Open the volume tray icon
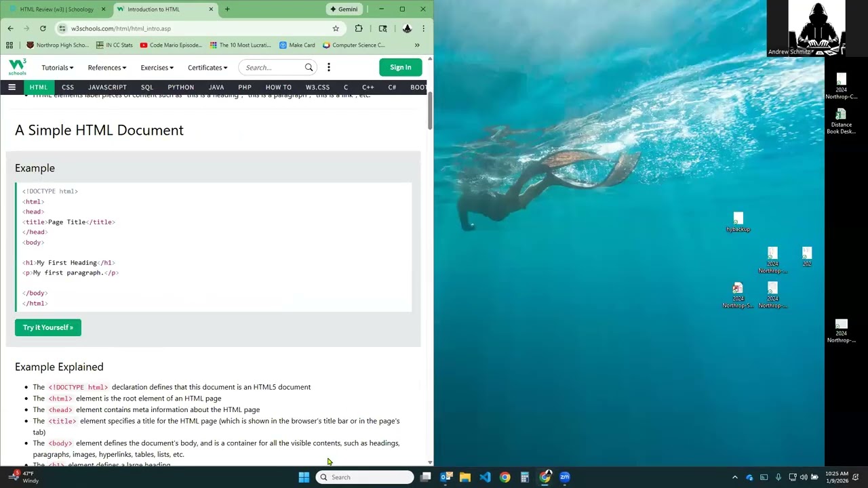Viewport: 868px width, 488px height. [804, 477]
